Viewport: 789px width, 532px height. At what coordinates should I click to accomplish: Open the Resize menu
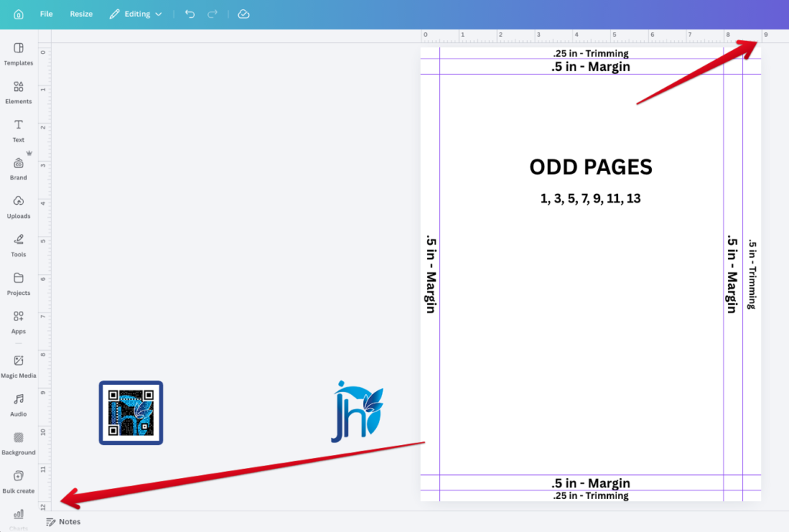(81, 14)
